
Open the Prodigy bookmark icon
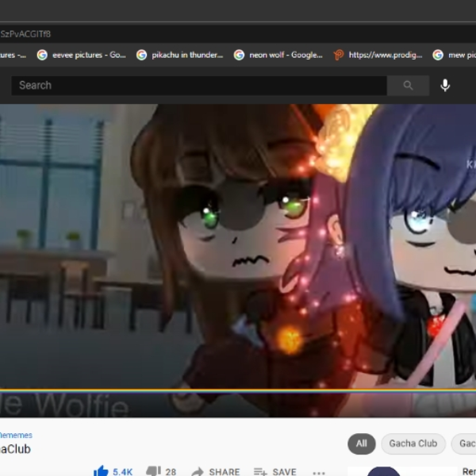(339, 55)
